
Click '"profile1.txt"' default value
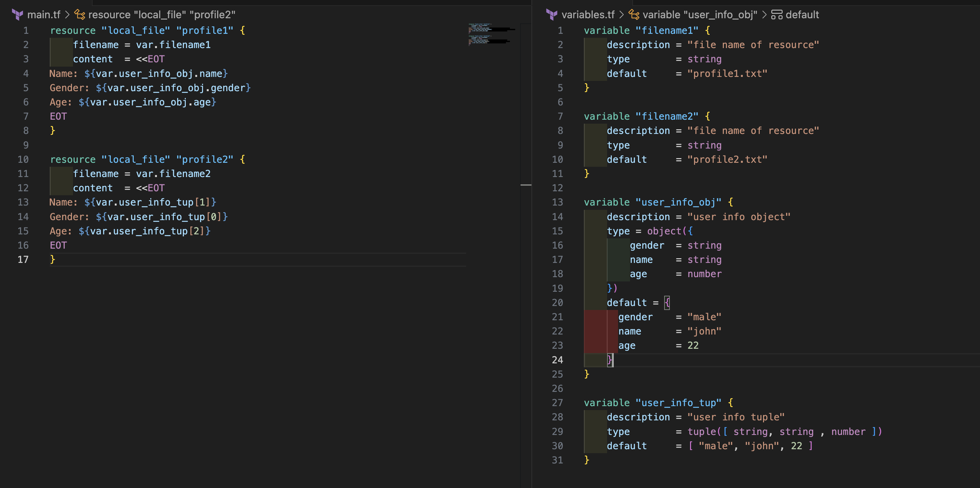coord(728,73)
